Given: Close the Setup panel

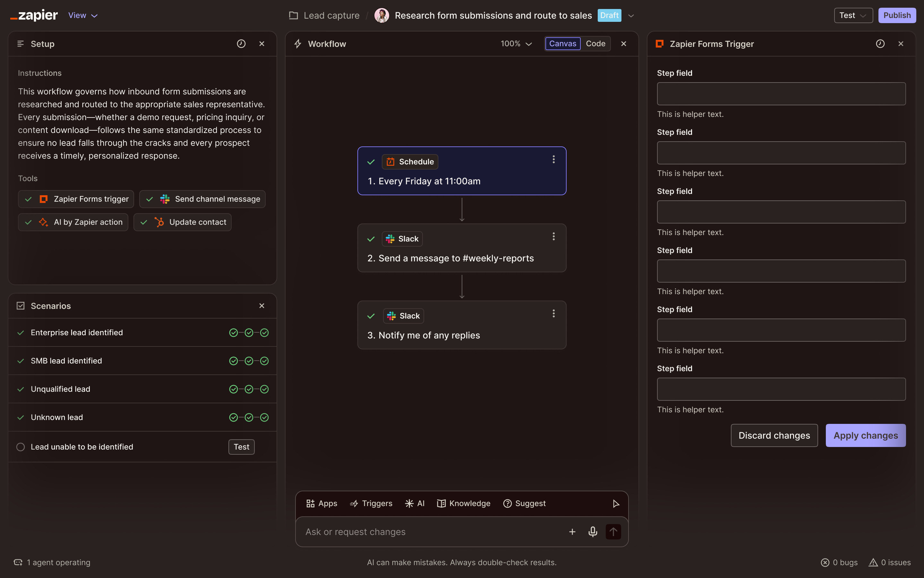Looking at the screenshot, I should click(261, 44).
